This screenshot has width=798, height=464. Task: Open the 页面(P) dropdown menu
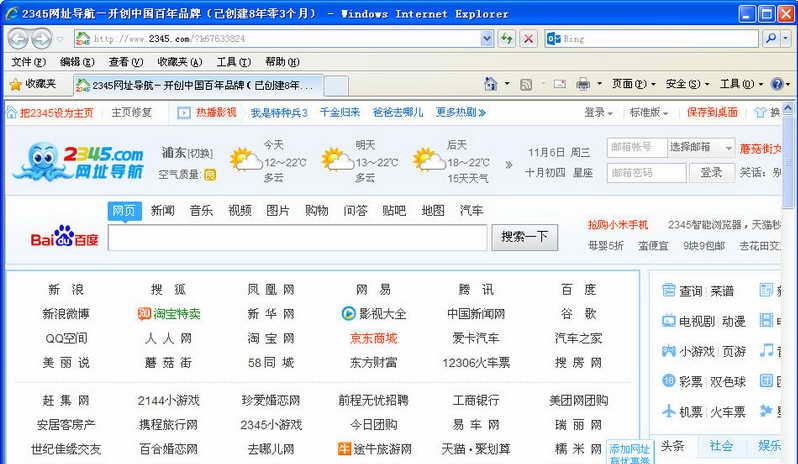coord(634,84)
